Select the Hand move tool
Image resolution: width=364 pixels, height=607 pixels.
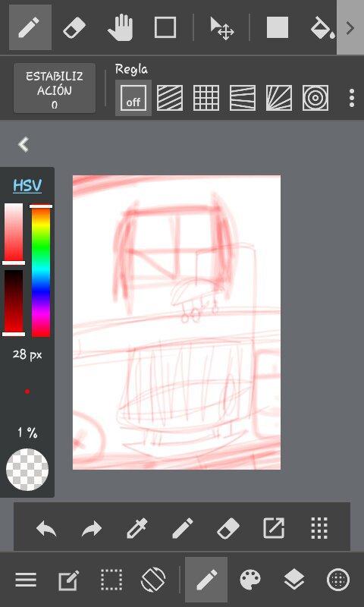(121, 27)
